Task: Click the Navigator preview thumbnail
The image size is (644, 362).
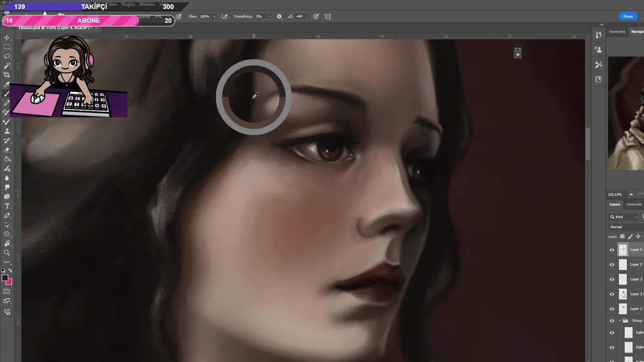Action: [626, 114]
